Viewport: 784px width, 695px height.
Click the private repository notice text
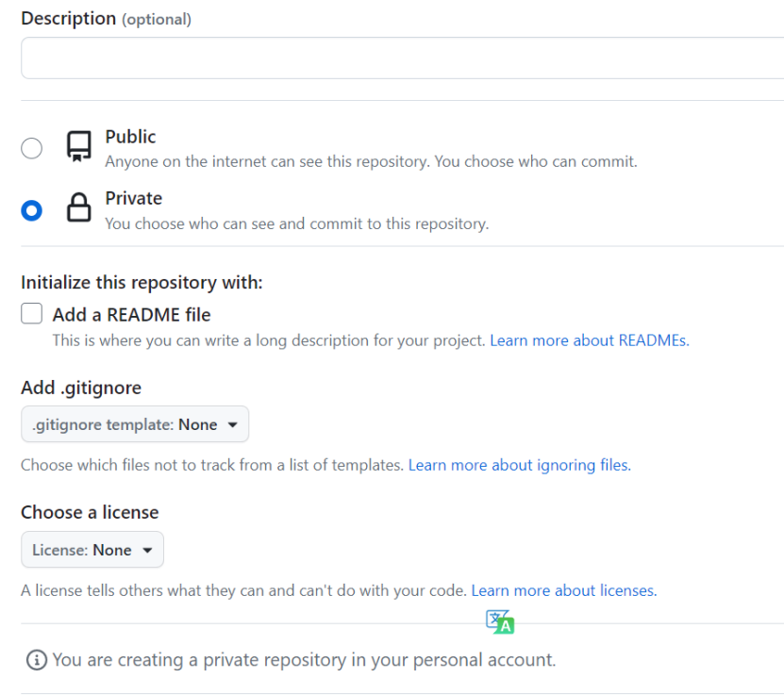pyautogui.click(x=304, y=660)
